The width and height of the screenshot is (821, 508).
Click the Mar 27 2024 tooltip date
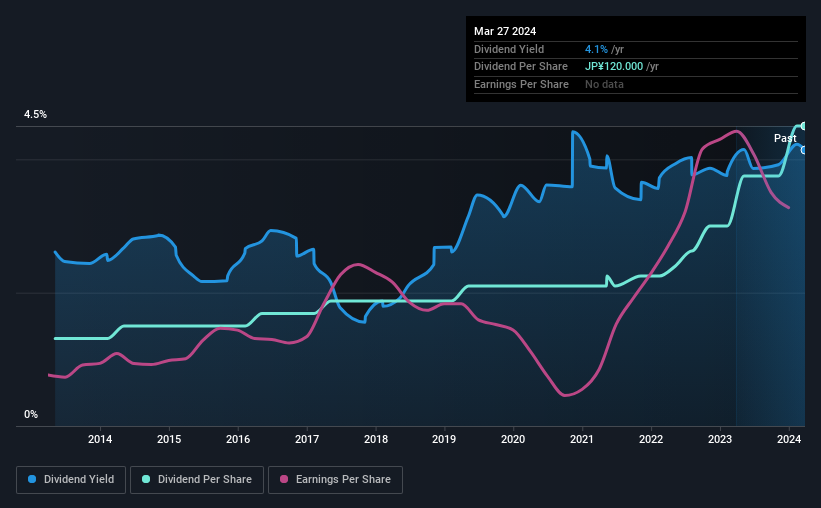coord(505,31)
